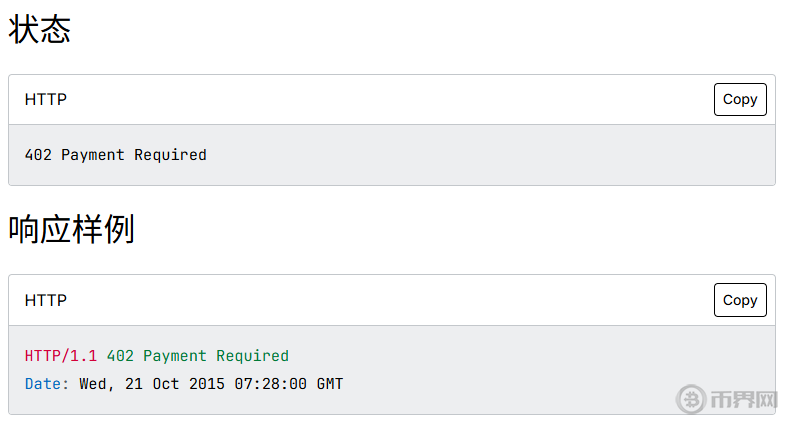Click the green 402 status number
Viewport: 789px width, 427px height.
coord(120,356)
